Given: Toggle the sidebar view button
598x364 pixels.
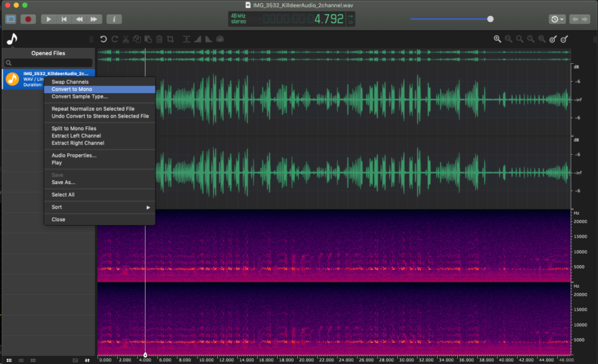Looking at the screenshot, I should (11, 19).
